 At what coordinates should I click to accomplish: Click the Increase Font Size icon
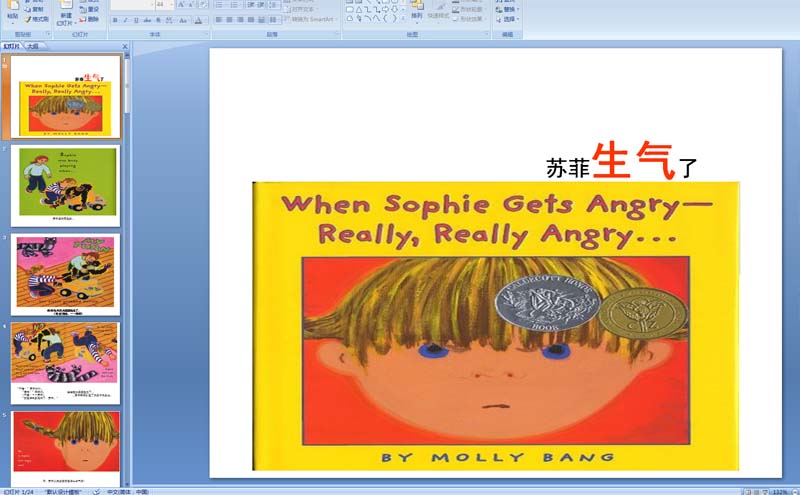[181, 5]
